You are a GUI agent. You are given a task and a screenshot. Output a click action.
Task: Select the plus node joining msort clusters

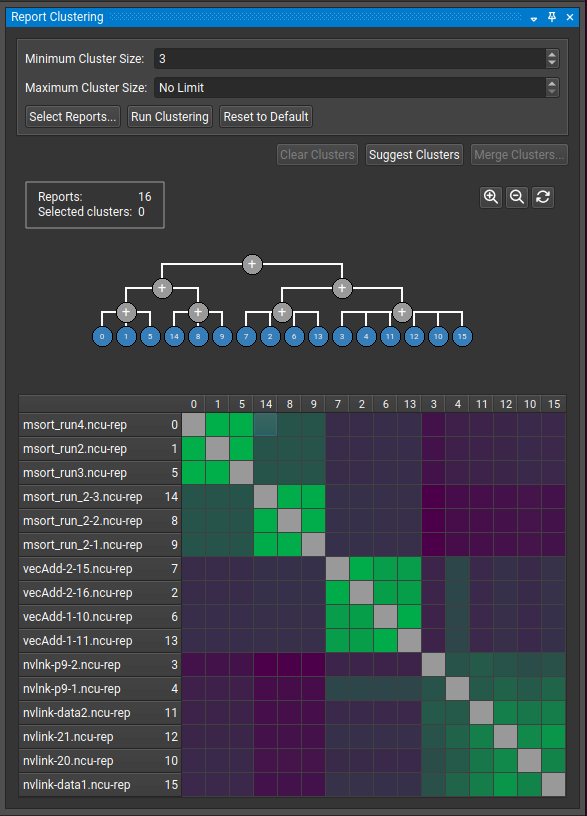[x=162, y=288]
